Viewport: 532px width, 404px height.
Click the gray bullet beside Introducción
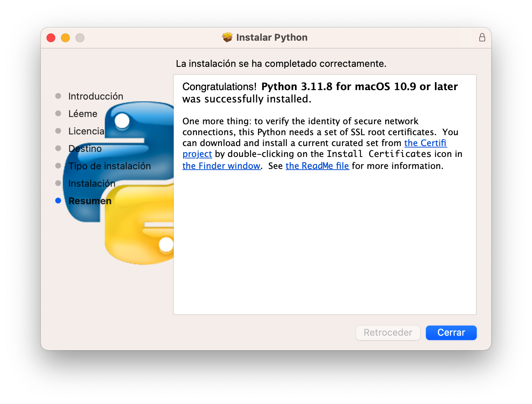click(58, 96)
